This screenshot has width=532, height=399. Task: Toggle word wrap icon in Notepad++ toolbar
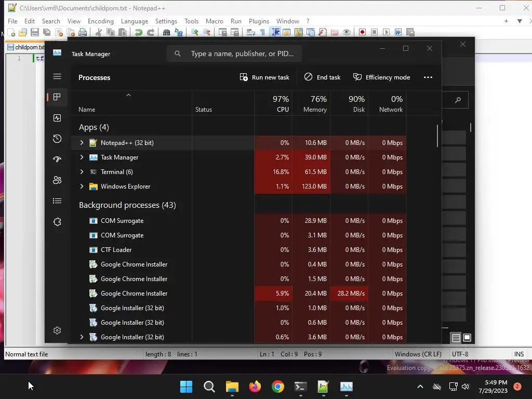(x=251, y=32)
